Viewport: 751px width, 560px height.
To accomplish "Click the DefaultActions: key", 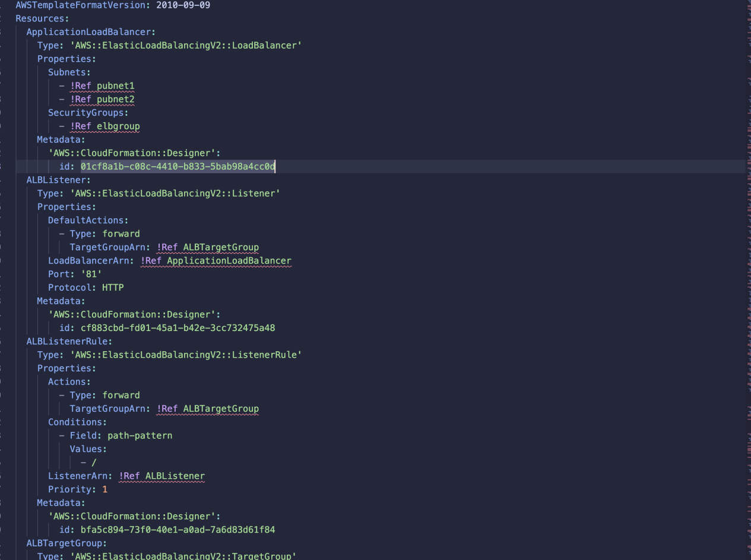I will pos(88,220).
